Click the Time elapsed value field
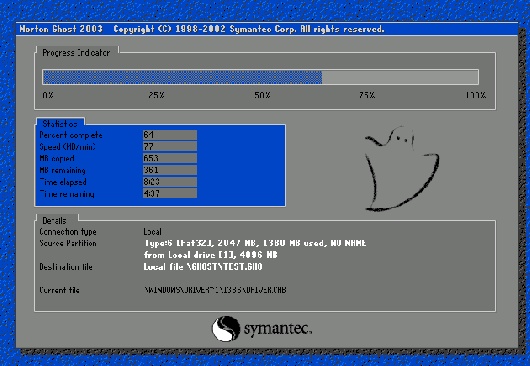This screenshot has height=366, width=530. [x=170, y=182]
